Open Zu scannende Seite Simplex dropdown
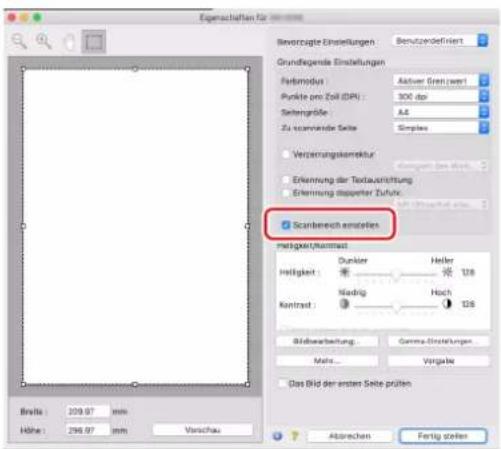This screenshot has width=501, height=449. coord(441,128)
